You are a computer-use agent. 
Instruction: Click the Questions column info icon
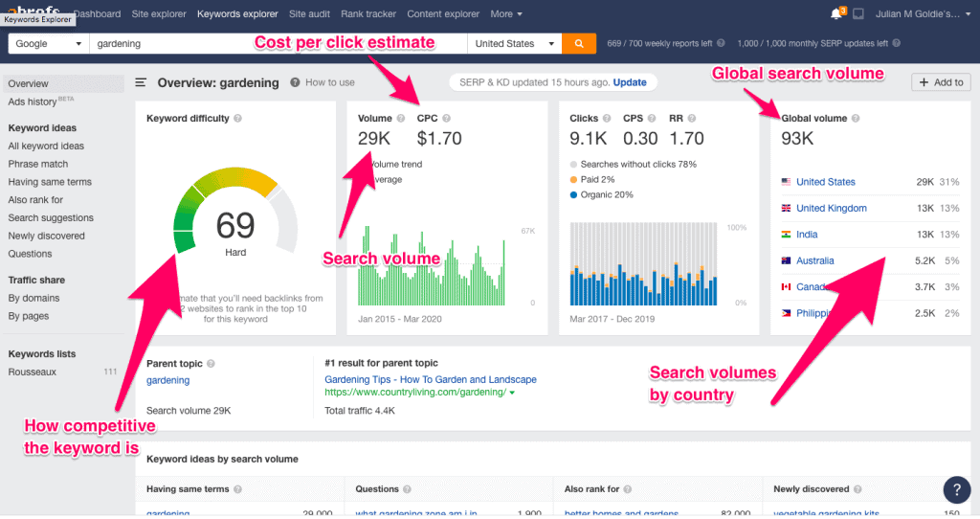tap(408, 489)
